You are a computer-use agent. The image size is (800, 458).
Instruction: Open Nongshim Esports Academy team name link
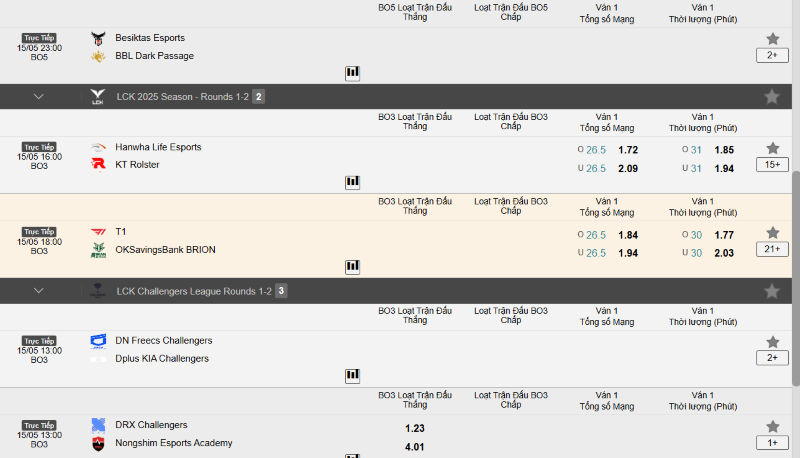click(x=174, y=443)
